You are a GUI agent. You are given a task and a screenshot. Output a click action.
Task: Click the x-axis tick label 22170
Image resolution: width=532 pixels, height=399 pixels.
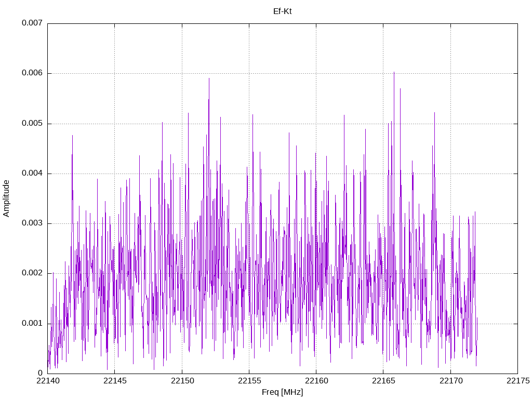451,381
